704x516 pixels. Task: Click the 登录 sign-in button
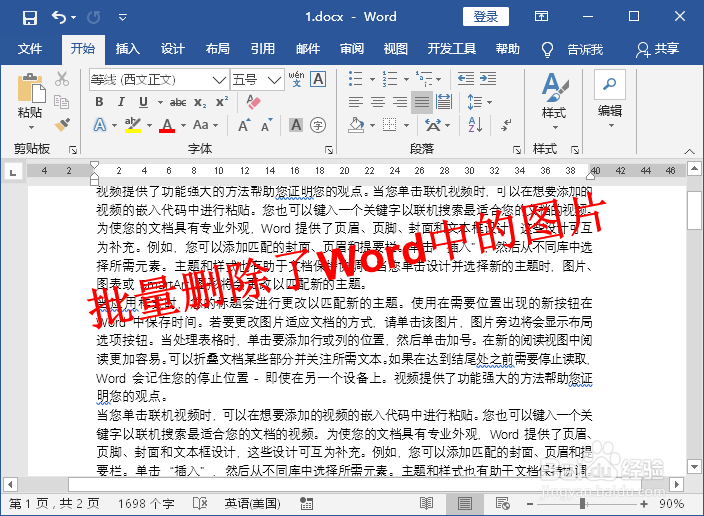click(486, 17)
